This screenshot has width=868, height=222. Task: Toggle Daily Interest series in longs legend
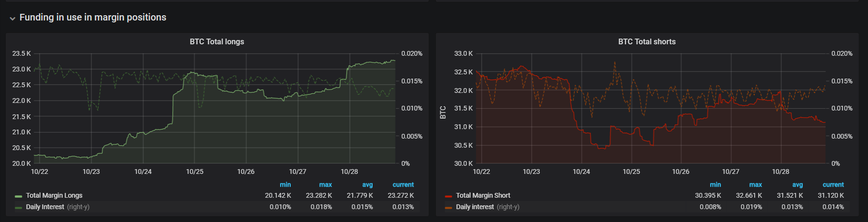(45, 207)
